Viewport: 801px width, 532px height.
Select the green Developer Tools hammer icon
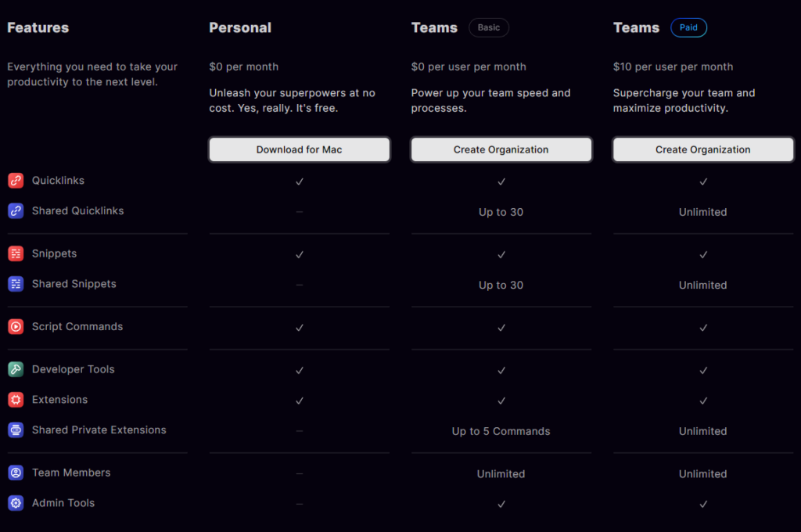[16, 369]
